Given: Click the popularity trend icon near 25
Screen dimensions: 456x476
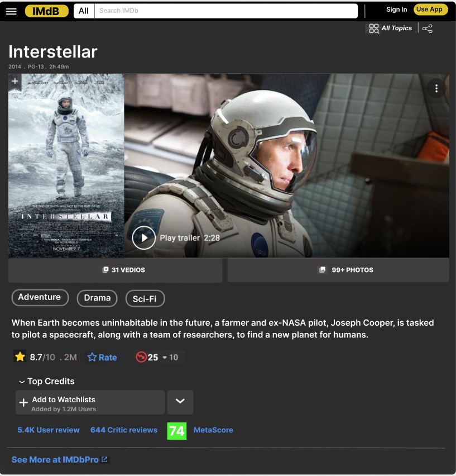Looking at the screenshot, I should 141,357.
